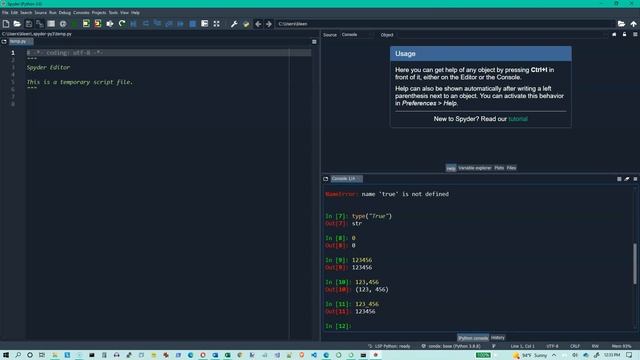Screen dimensions: 640x360
Task: Open the PYTHONPATH manager icon
Action: (x=246, y=24)
